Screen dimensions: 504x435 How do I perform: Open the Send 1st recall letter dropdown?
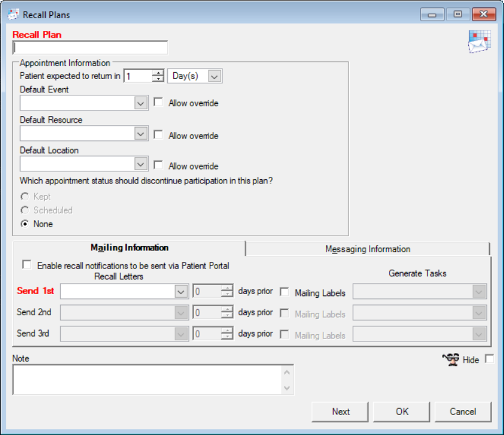tap(181, 292)
